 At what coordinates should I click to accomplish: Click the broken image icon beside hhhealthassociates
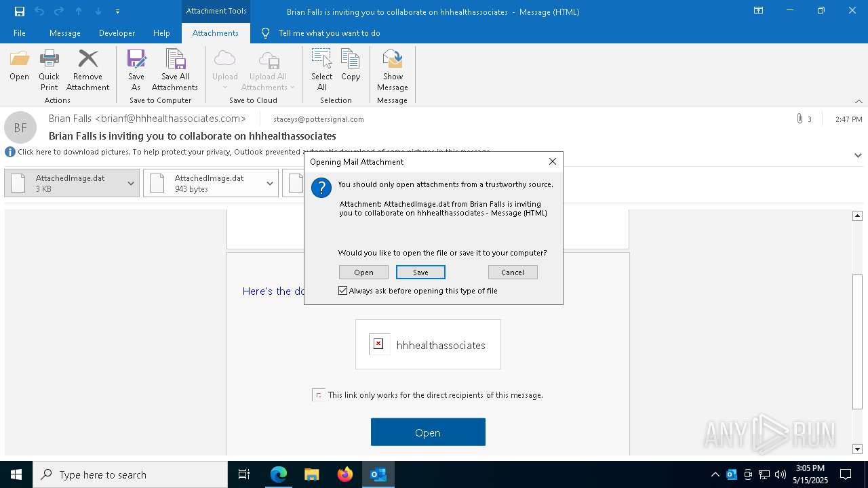tap(378, 344)
